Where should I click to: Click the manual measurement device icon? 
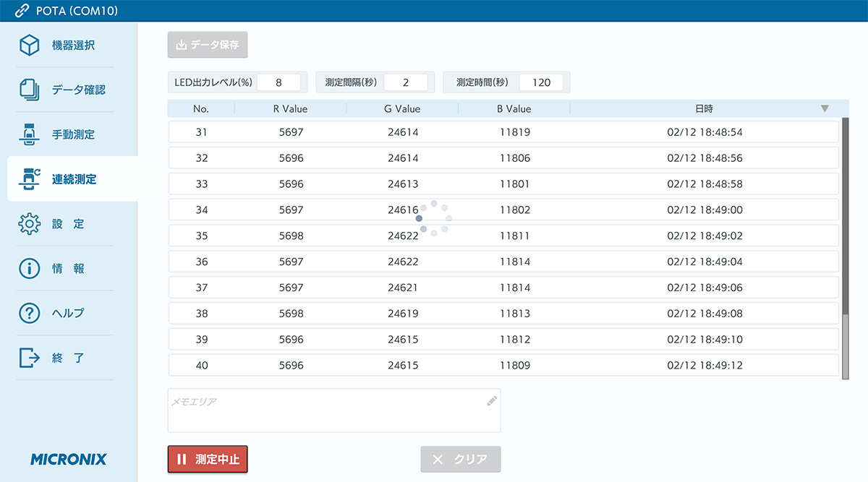[29, 134]
